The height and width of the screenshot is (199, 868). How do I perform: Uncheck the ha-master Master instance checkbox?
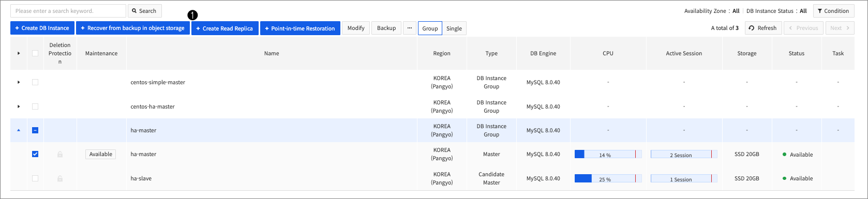click(x=35, y=154)
